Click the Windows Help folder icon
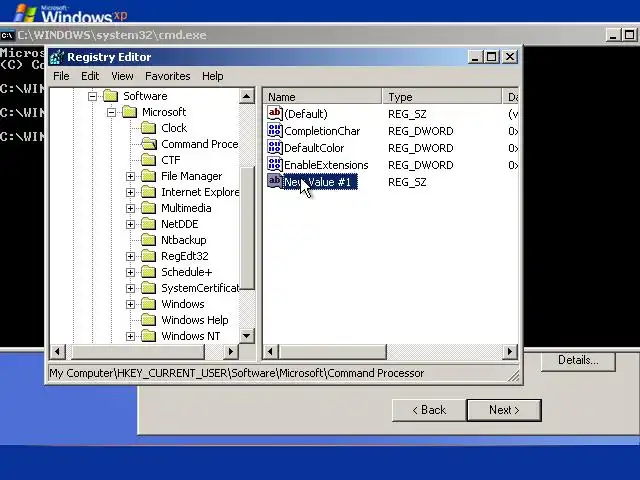Viewport: 640px width, 480px height. click(149, 320)
